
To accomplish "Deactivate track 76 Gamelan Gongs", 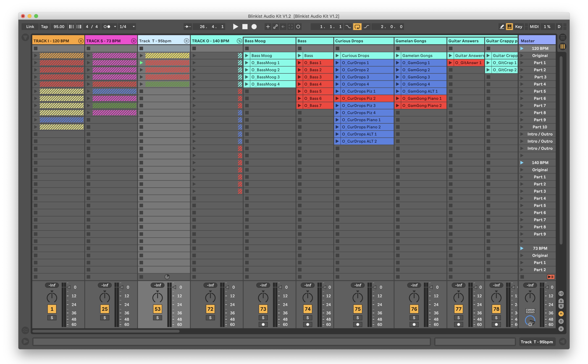I will click(x=414, y=309).
